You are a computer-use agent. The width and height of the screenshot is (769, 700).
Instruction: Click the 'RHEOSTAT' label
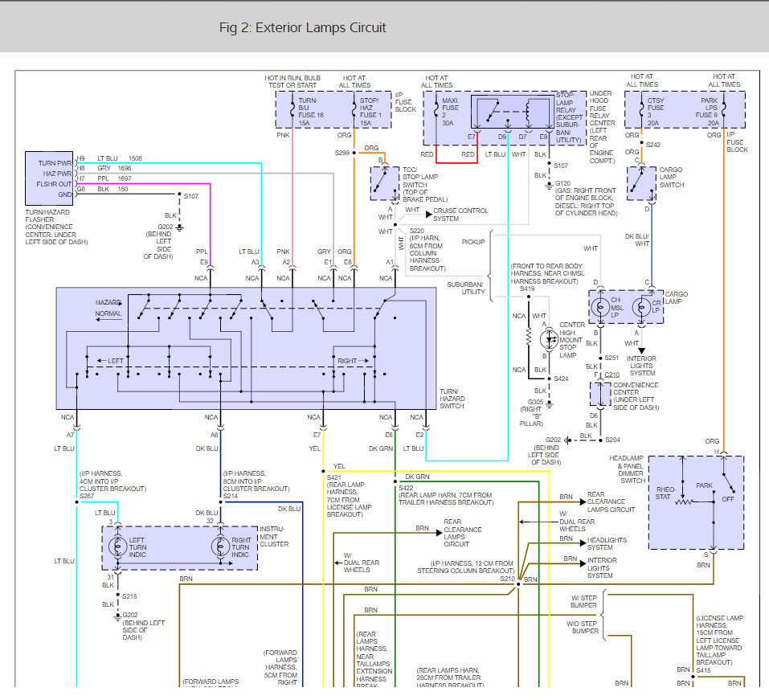(665, 493)
